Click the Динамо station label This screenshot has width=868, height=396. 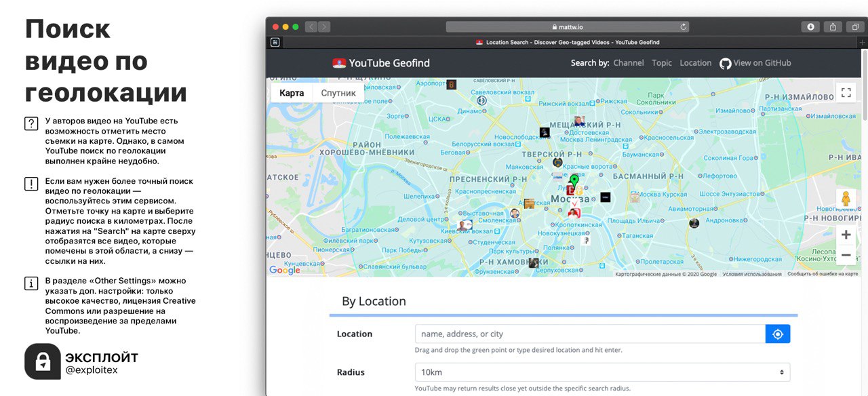[x=469, y=111]
